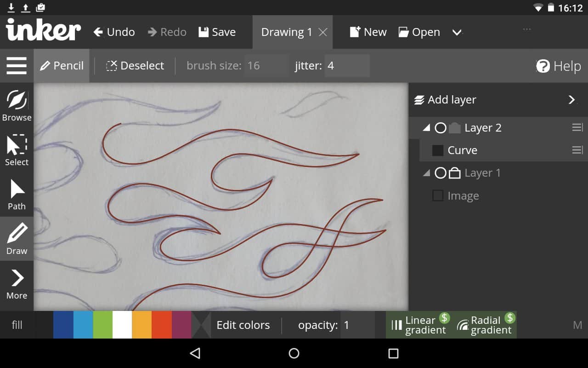588x368 pixels.
Task: Activate the Select tool
Action: (x=17, y=150)
